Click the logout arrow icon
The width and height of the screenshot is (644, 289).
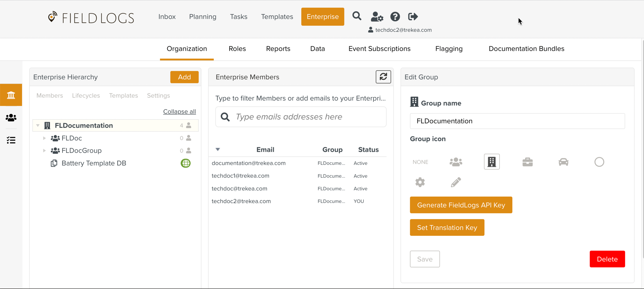pyautogui.click(x=413, y=17)
